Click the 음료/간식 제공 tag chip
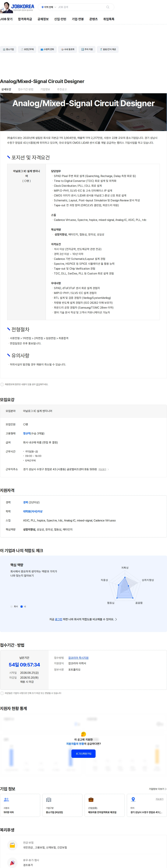167x868 pixels. click(108, 50)
